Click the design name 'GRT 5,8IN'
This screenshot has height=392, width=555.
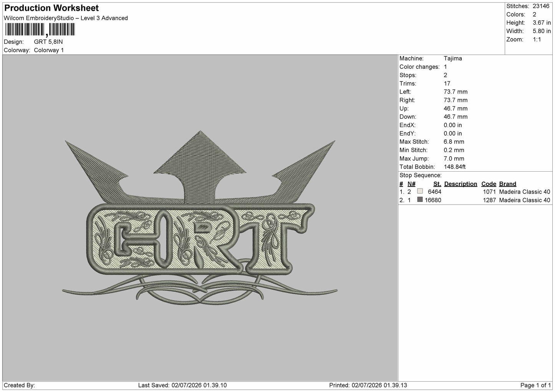[x=48, y=42]
